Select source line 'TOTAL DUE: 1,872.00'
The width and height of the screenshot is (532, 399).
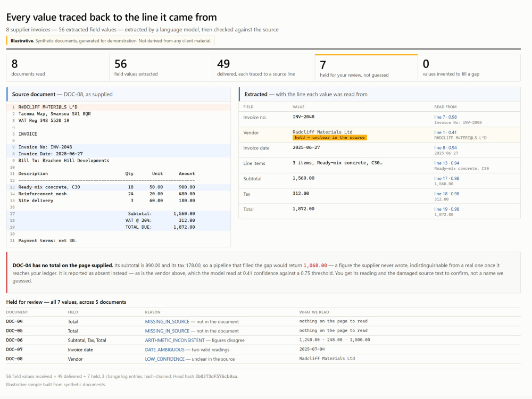point(119,227)
